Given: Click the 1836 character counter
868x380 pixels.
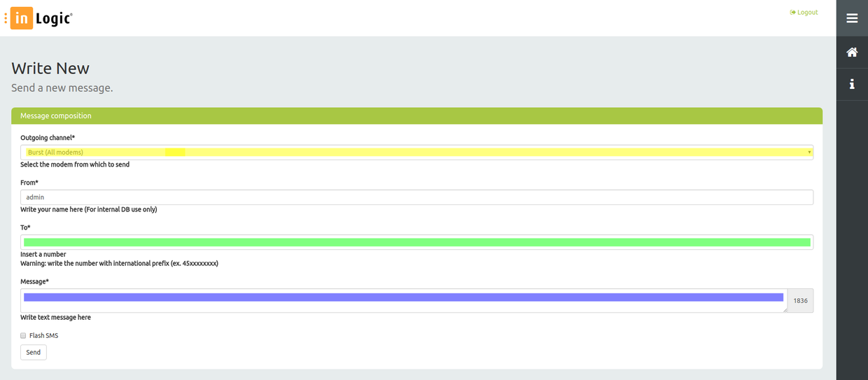Looking at the screenshot, I should tap(800, 301).
